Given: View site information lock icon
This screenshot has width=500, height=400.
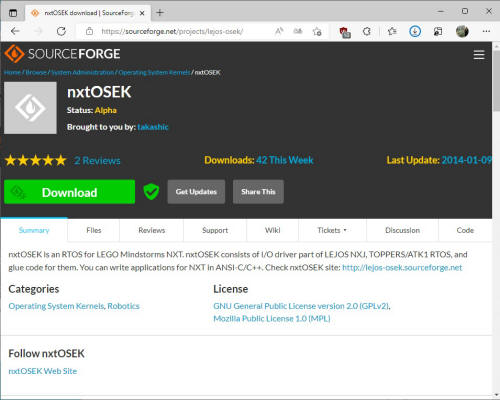Looking at the screenshot, I should click(89, 31).
